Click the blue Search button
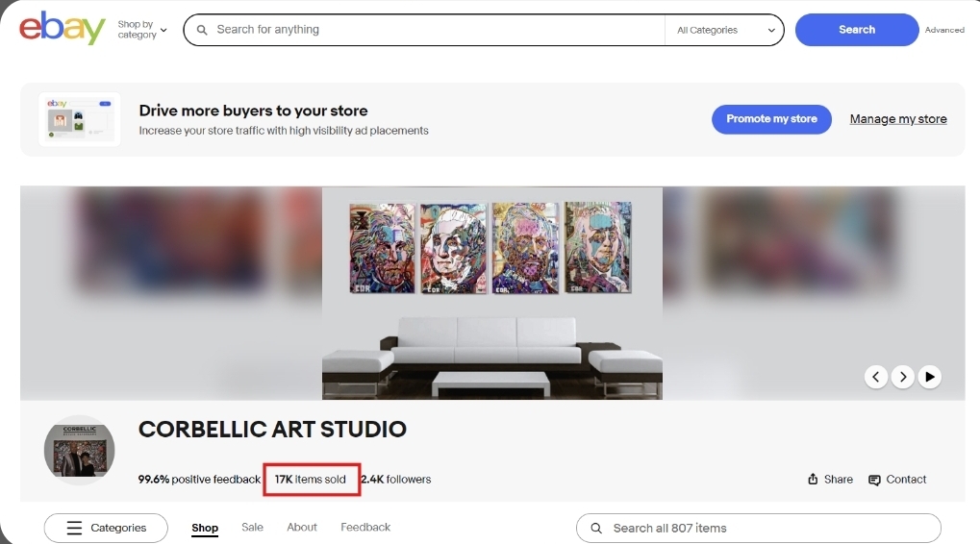The image size is (980, 544). point(857,30)
